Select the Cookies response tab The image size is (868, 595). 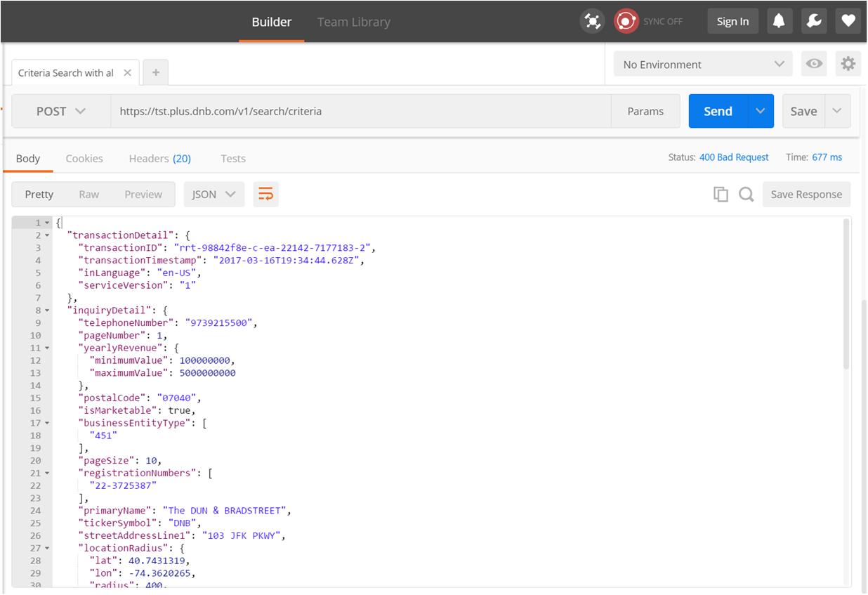84,158
